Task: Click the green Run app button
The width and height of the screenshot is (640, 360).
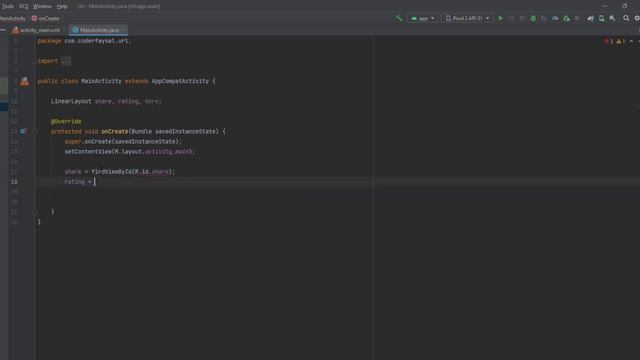Action: click(x=500, y=18)
